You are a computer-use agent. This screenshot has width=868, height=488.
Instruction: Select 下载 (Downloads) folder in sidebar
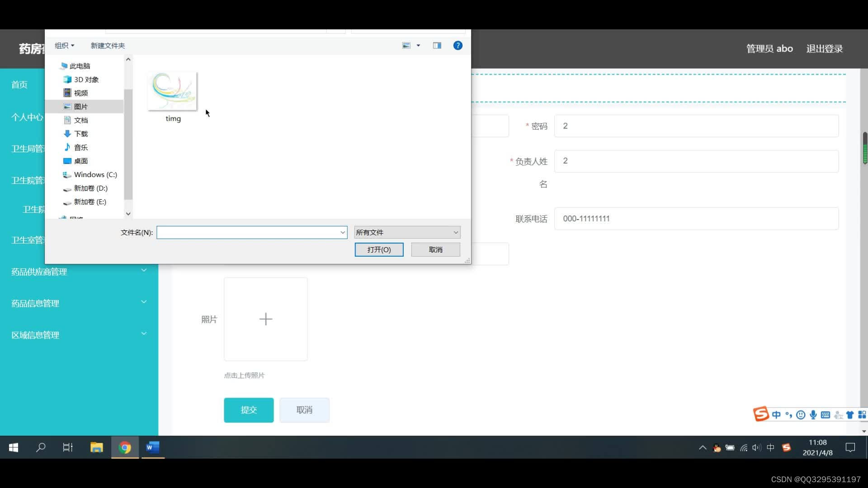[80, 133]
